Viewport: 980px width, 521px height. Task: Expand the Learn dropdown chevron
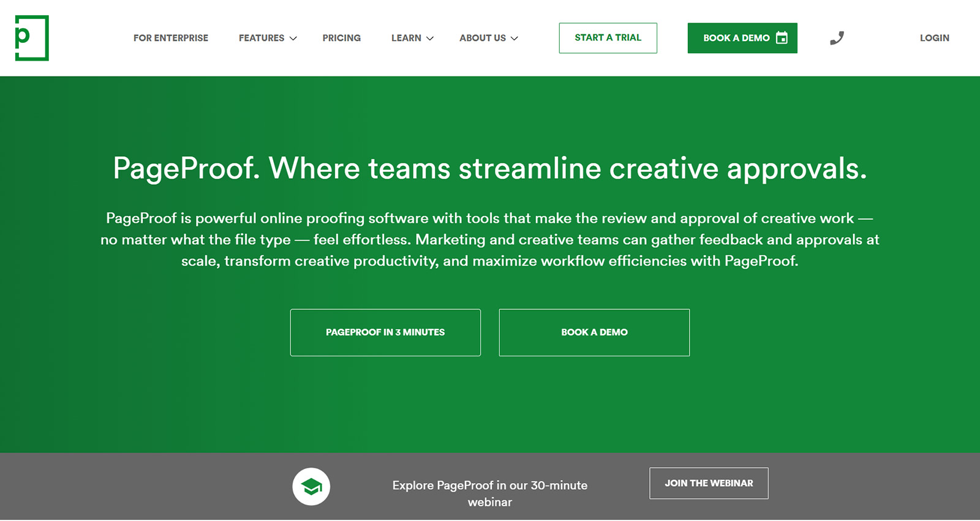point(430,39)
